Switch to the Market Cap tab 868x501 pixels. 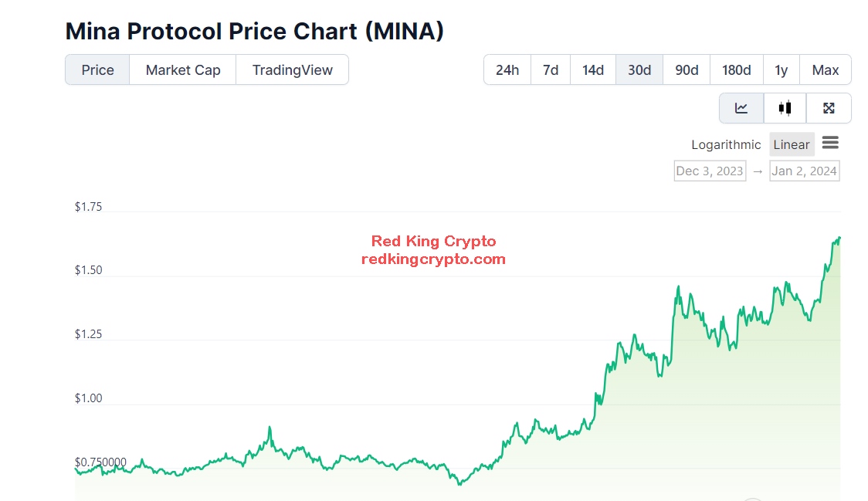coord(182,69)
